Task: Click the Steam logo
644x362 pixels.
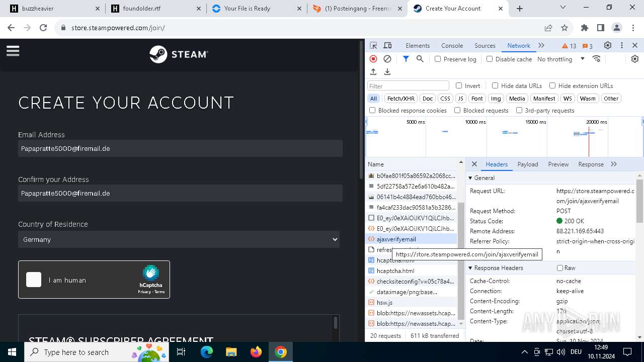Action: tap(179, 54)
